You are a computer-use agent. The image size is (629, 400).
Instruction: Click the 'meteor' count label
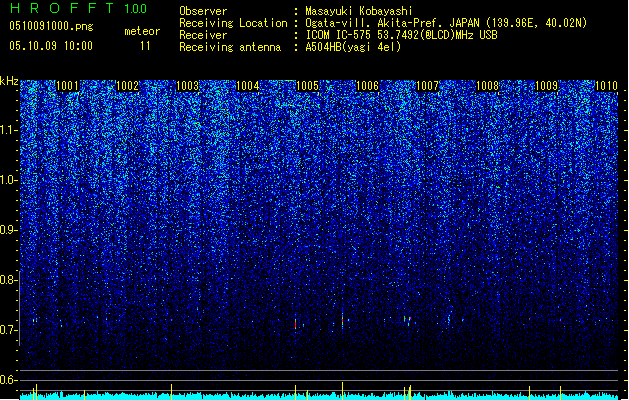pyautogui.click(x=142, y=31)
